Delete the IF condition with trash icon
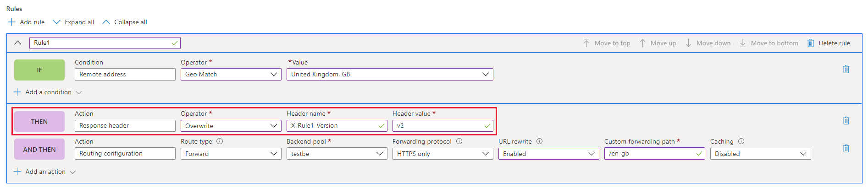Viewport: 868px width, 188px height. point(846,69)
